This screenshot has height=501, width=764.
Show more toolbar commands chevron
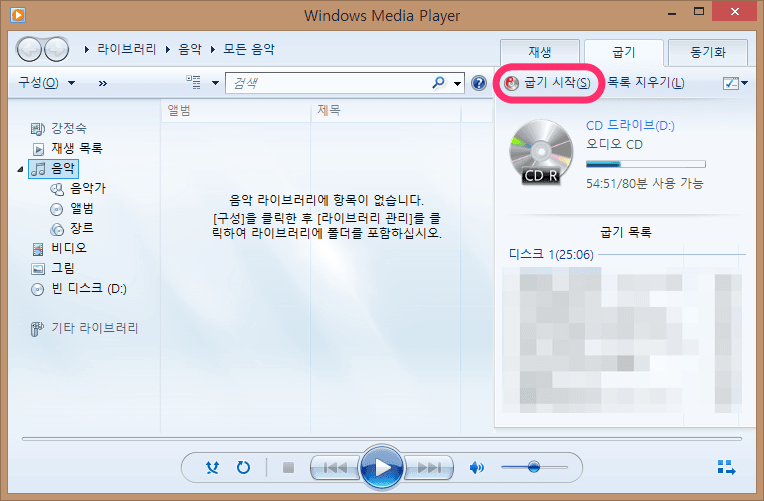coord(102,83)
